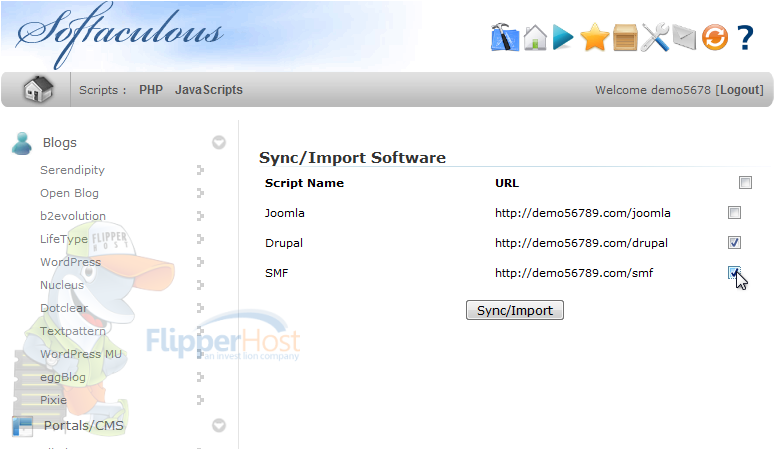776x450 pixels.
Task: Click the arrow next to Open Blog
Action: click(200, 193)
